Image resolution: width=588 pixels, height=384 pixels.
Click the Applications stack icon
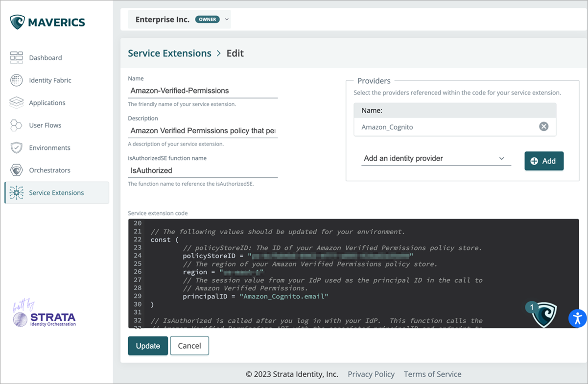tap(17, 102)
